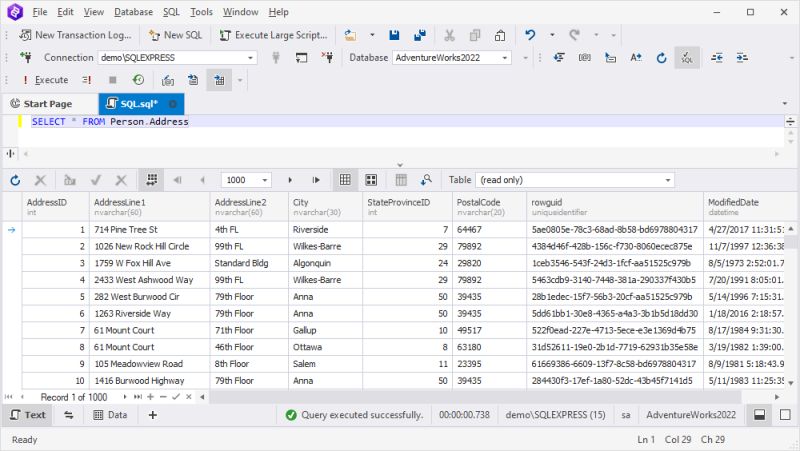
Task: Click the next record navigator arrow
Action: [124, 396]
